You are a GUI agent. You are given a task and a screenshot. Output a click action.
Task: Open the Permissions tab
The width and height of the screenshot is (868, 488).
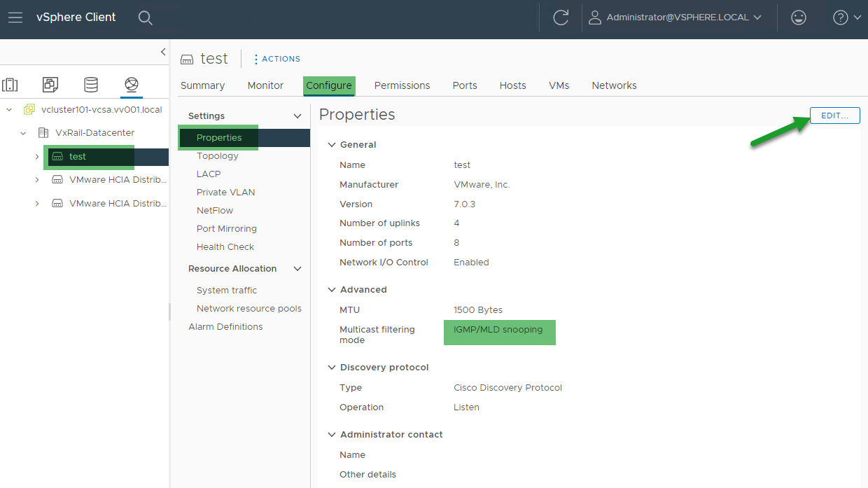click(402, 85)
